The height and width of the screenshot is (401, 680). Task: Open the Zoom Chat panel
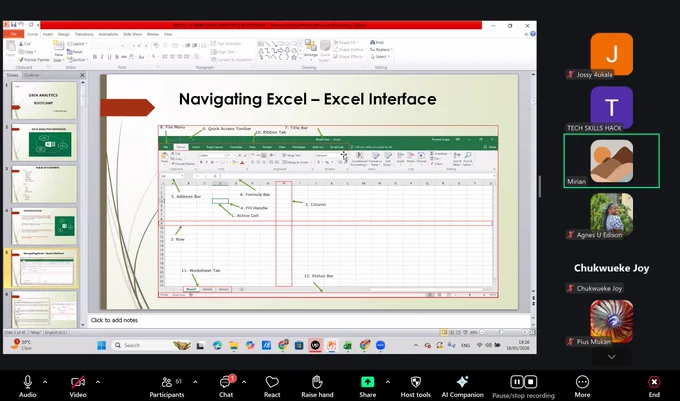point(226,386)
